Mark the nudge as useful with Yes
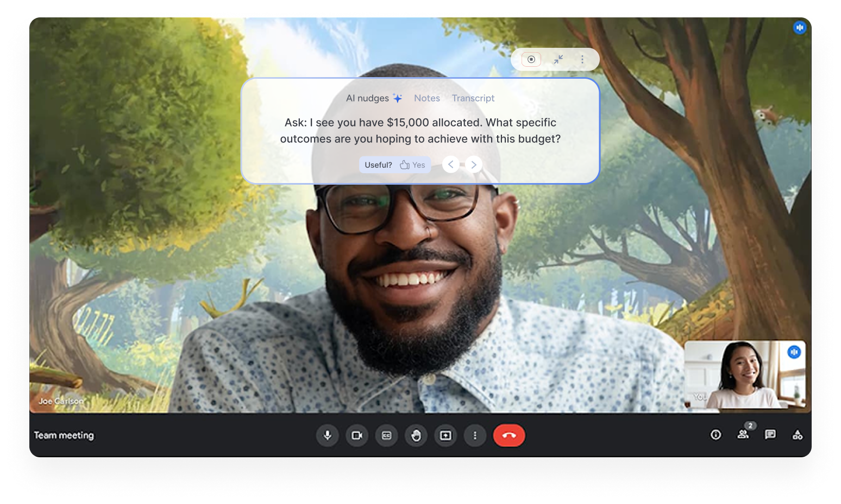The image size is (841, 504). point(413,165)
